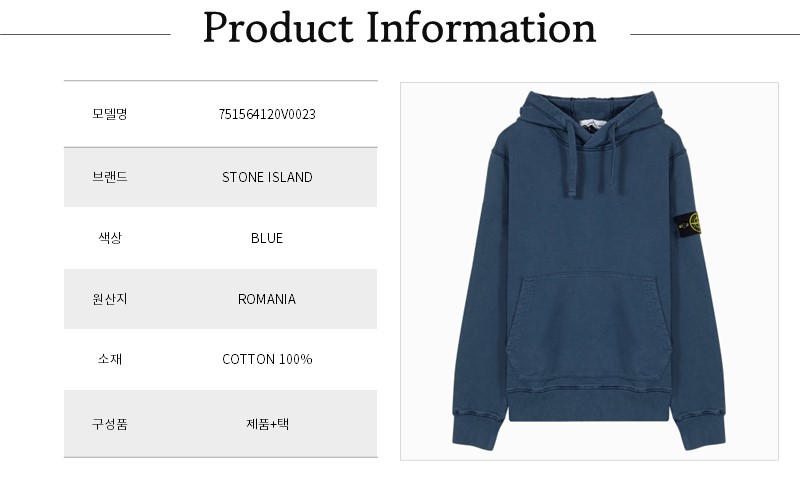This screenshot has height=491, width=800.
Task: Click the Product Information heading
Action: pos(399,28)
